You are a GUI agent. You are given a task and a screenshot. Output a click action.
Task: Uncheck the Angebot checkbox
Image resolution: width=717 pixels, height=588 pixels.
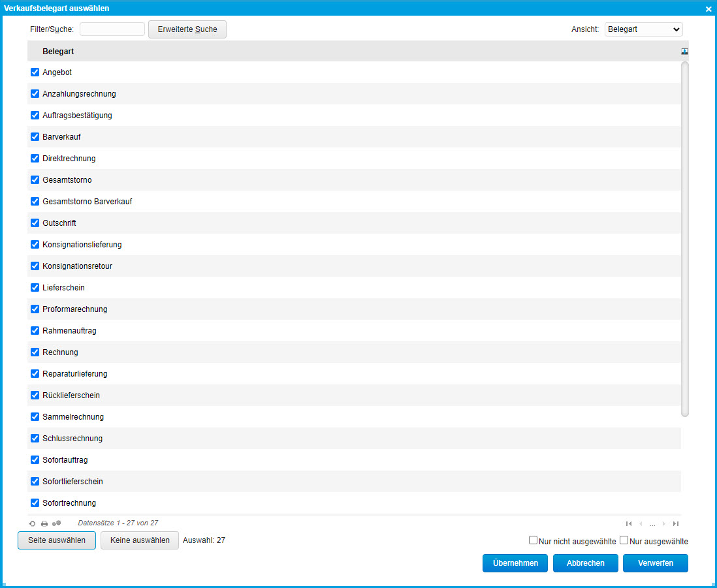click(x=35, y=72)
